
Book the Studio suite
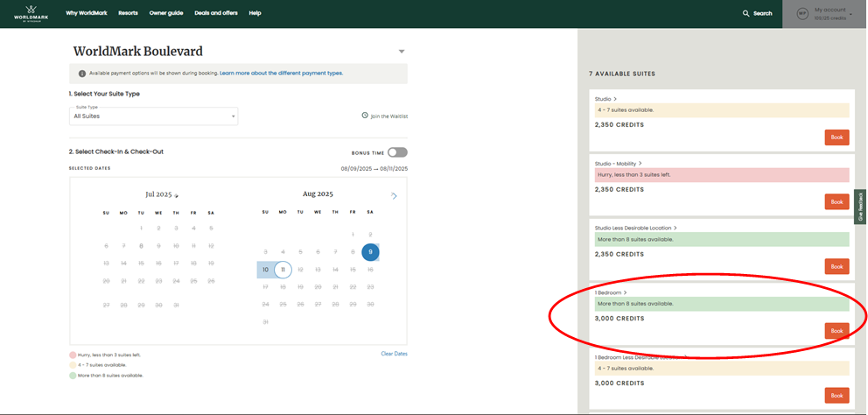[x=836, y=137]
